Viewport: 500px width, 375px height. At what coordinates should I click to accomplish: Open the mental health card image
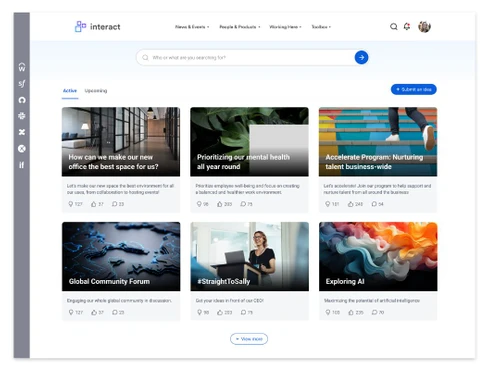[249, 142]
